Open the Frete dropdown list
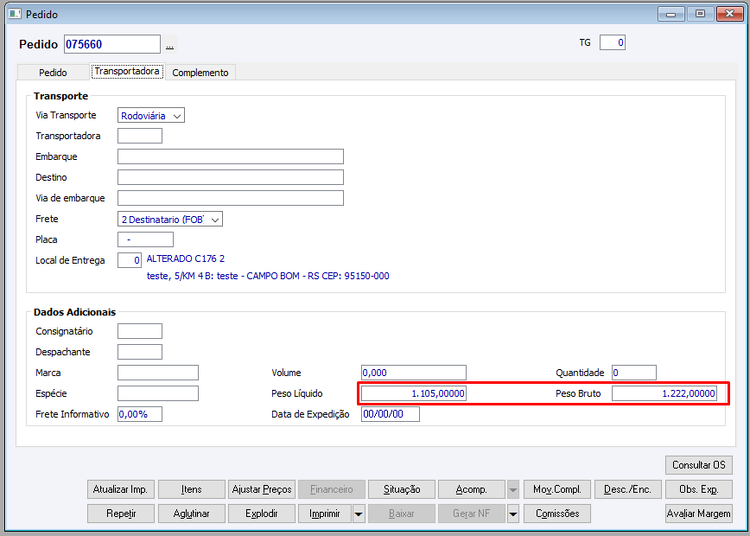750x536 pixels. pyautogui.click(x=170, y=219)
